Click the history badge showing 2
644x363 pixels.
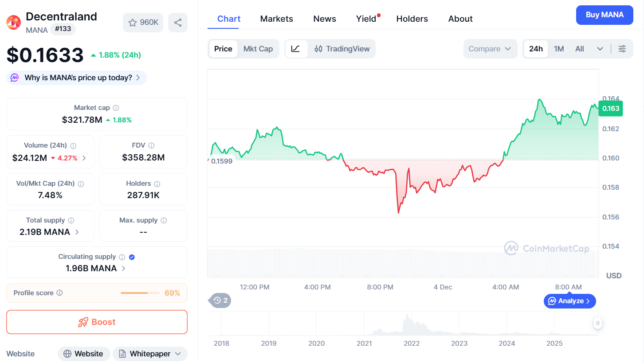(x=220, y=301)
